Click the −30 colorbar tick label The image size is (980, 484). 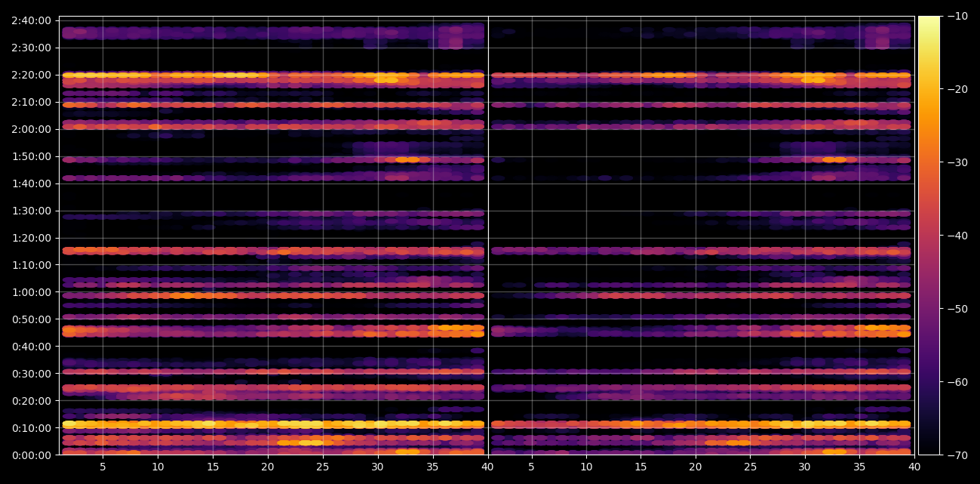coord(956,162)
